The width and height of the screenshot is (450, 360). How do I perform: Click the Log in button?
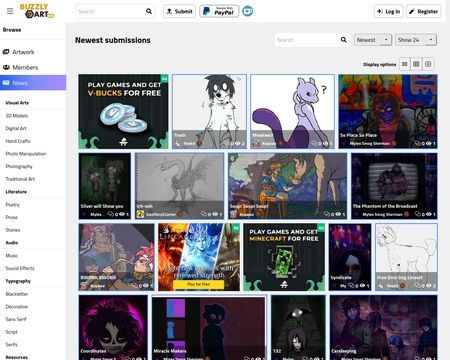click(389, 11)
